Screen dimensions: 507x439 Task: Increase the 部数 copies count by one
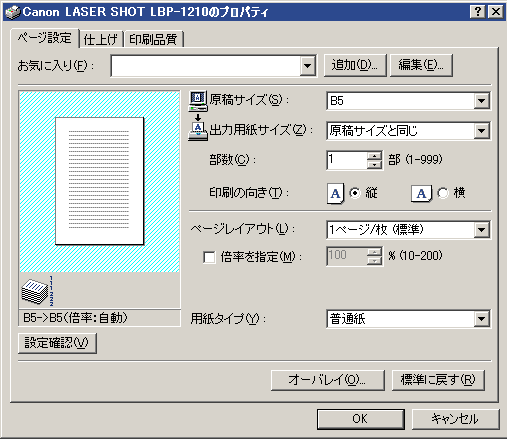click(375, 156)
